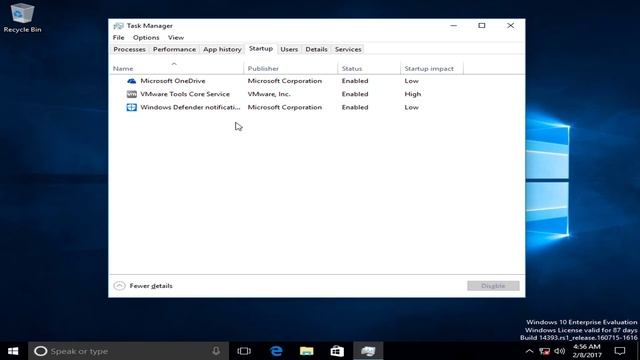The height and width of the screenshot is (360, 640).
Task: Click publisher VMware, Inc.
Action: (x=269, y=94)
